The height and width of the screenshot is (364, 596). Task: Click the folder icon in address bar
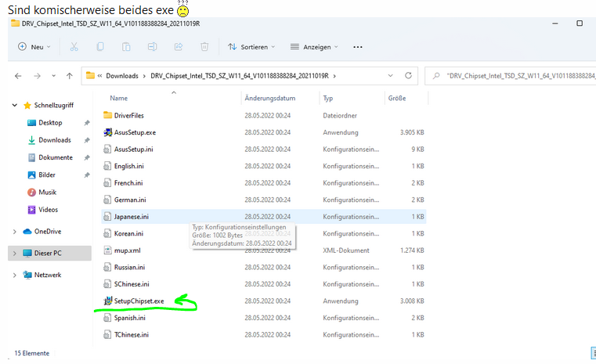[90, 76]
